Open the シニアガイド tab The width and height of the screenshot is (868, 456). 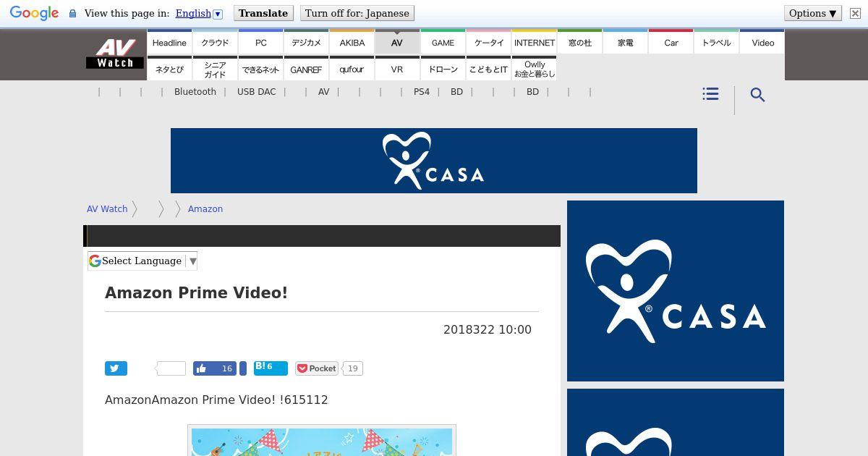point(215,69)
